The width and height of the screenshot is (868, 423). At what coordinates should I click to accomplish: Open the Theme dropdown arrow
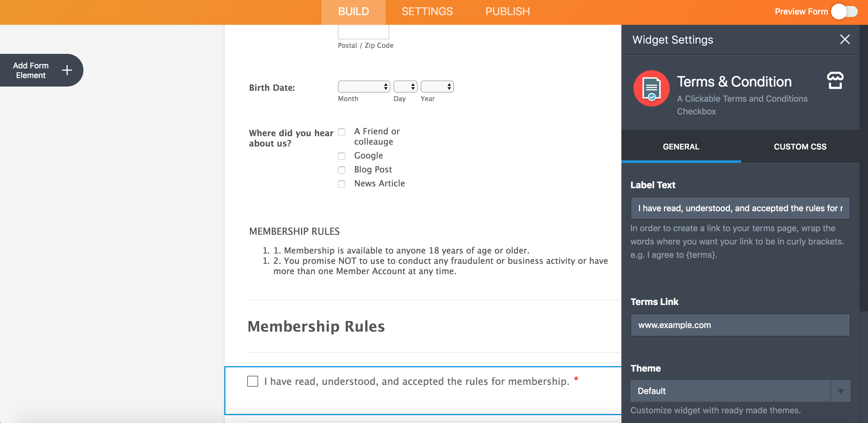tap(840, 391)
